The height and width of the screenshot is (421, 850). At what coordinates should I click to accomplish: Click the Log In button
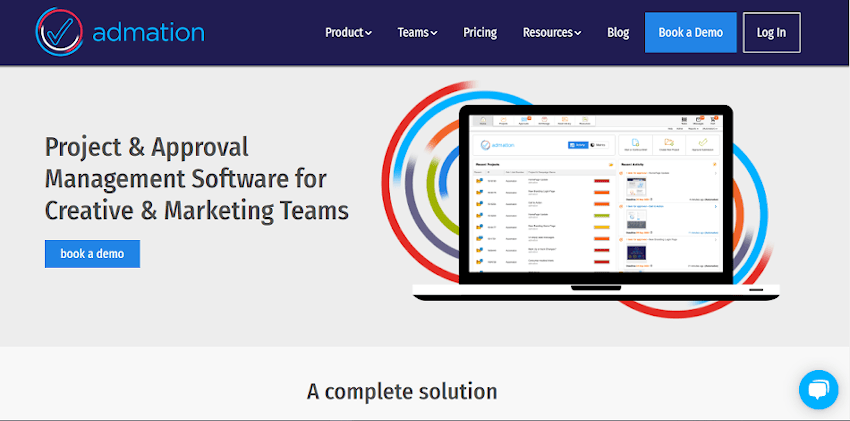771,33
